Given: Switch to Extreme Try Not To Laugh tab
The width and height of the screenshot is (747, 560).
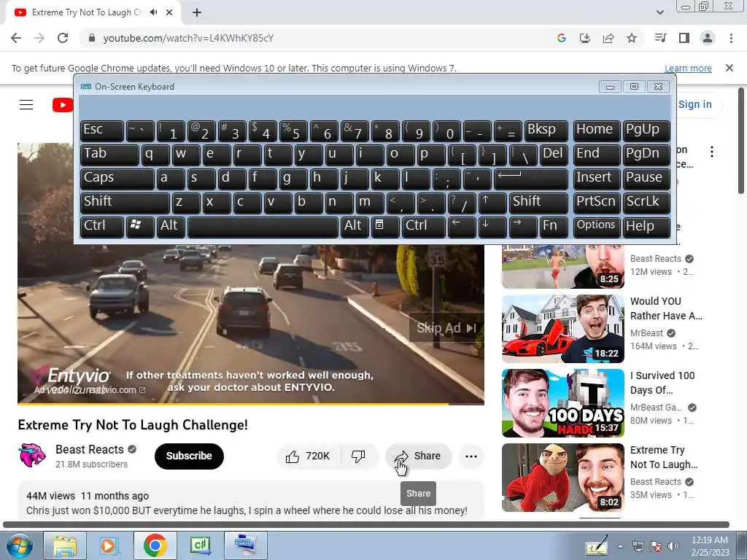Looking at the screenshot, I should pos(88,12).
